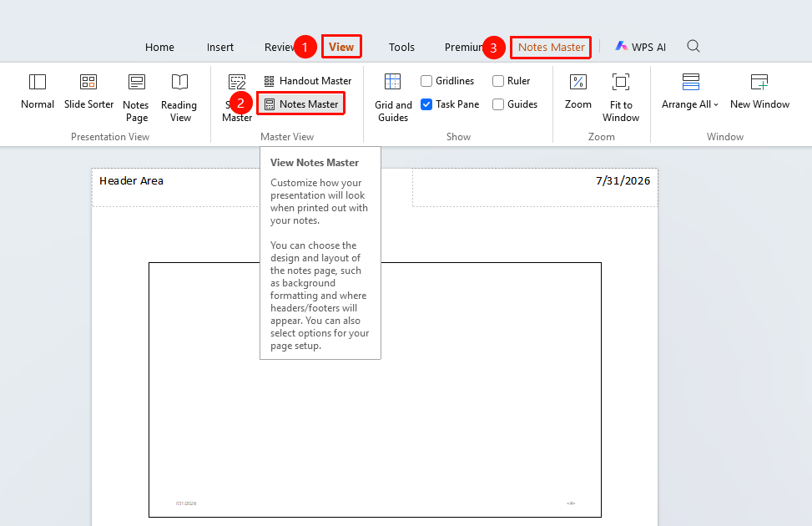812x526 pixels.
Task: Select the 7/31/2026 date placeholder
Action: pyautogui.click(x=535, y=187)
